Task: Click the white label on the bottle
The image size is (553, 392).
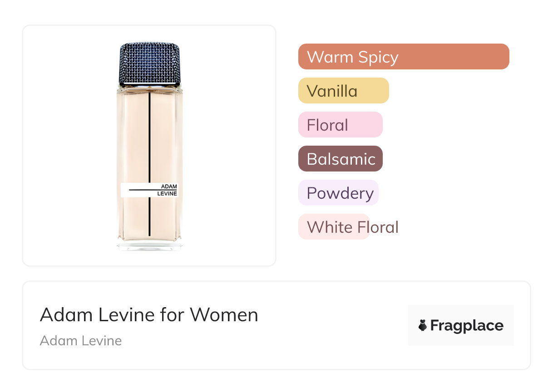Action: click(x=149, y=190)
